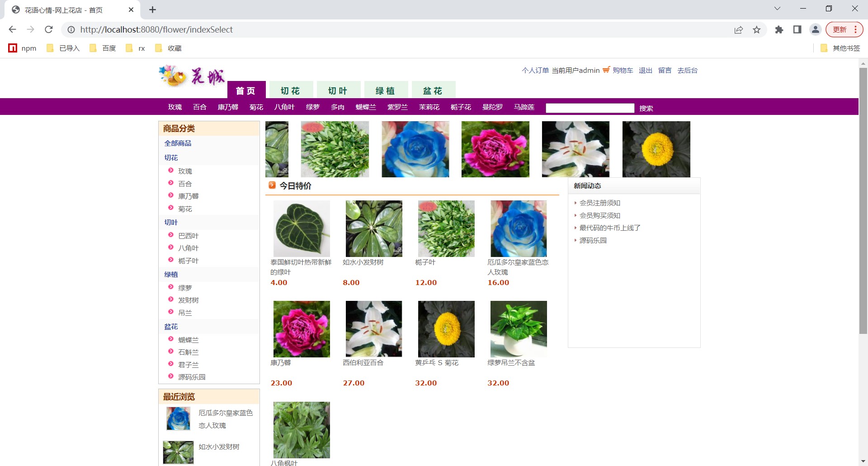Click the 花城 site logo
Image resolution: width=868 pixels, height=466 pixels.
click(x=192, y=76)
